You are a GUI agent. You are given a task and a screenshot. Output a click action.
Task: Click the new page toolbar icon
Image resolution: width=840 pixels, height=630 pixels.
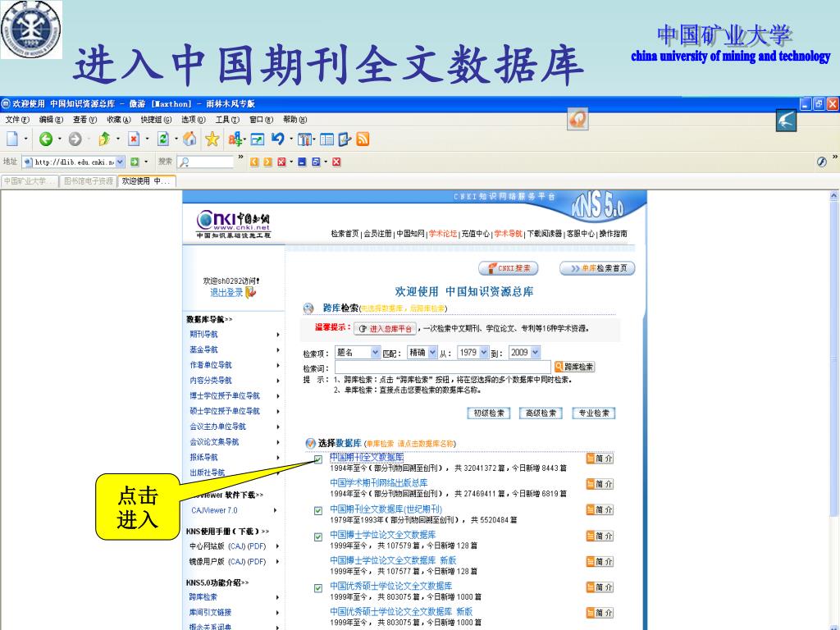click(12, 139)
